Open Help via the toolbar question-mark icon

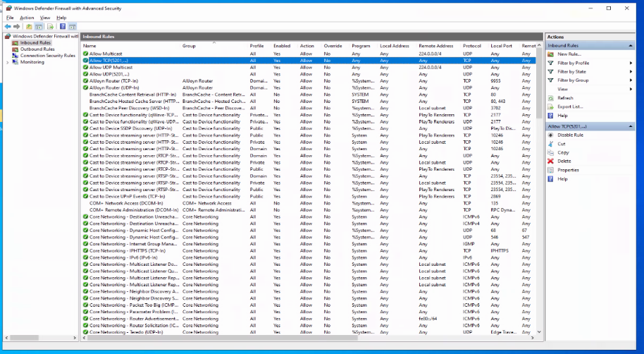(63, 27)
